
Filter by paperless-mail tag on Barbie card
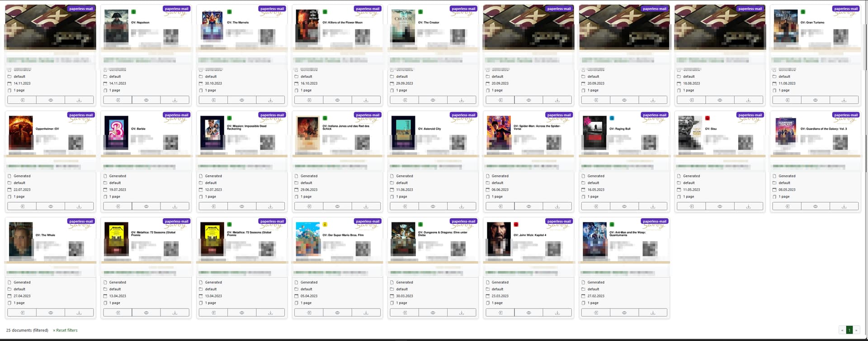click(176, 115)
